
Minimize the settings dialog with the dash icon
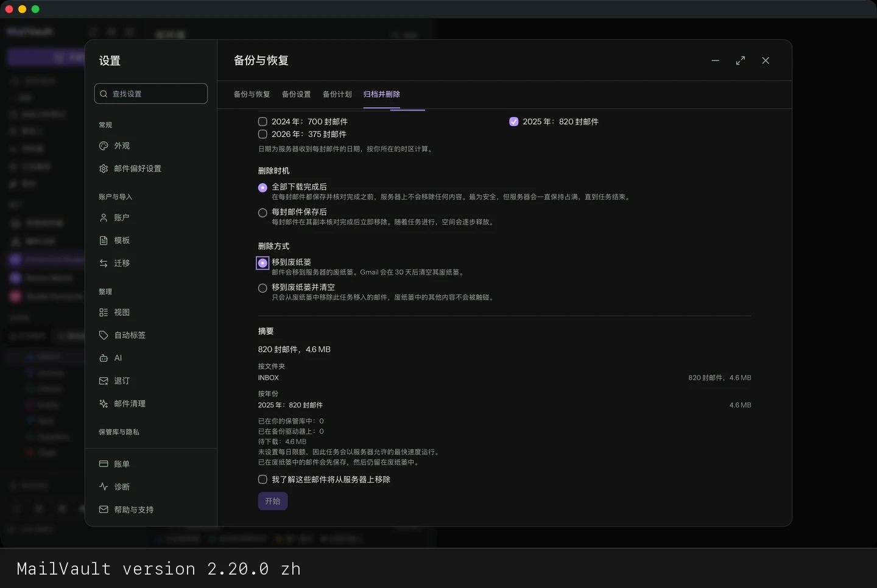(x=716, y=61)
